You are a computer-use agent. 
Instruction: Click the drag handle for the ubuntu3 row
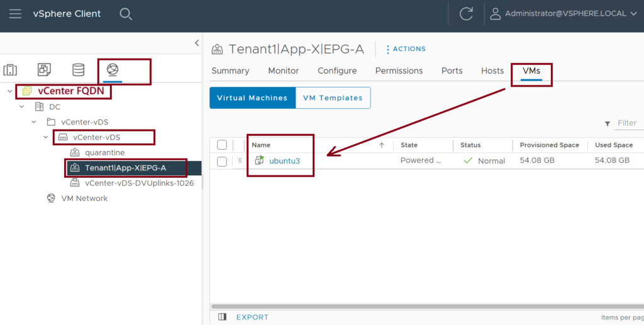pyautogui.click(x=240, y=160)
